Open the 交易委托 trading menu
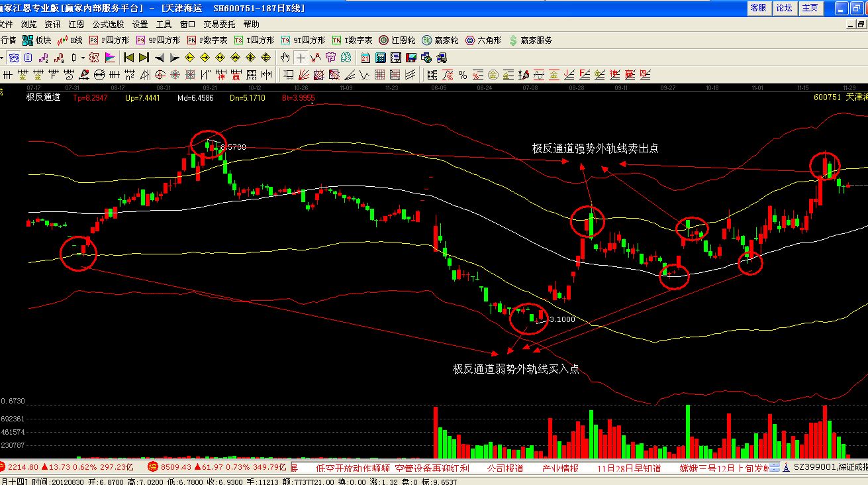 pyautogui.click(x=219, y=24)
